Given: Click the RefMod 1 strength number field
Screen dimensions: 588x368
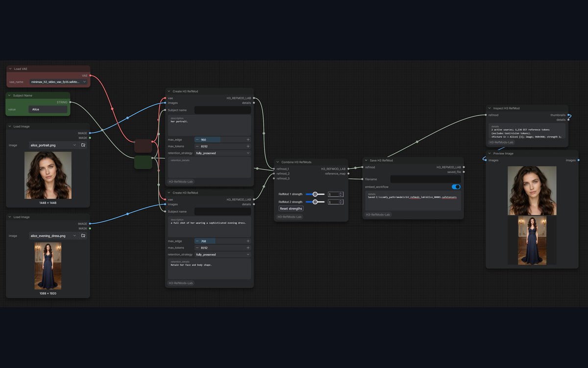Looking at the screenshot, I should coord(336,194).
